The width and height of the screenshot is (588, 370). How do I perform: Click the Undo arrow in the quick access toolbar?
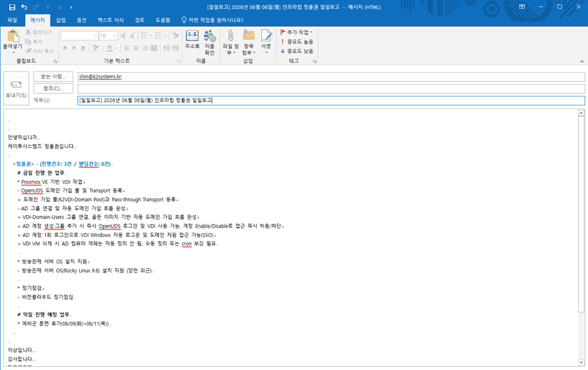(24, 7)
